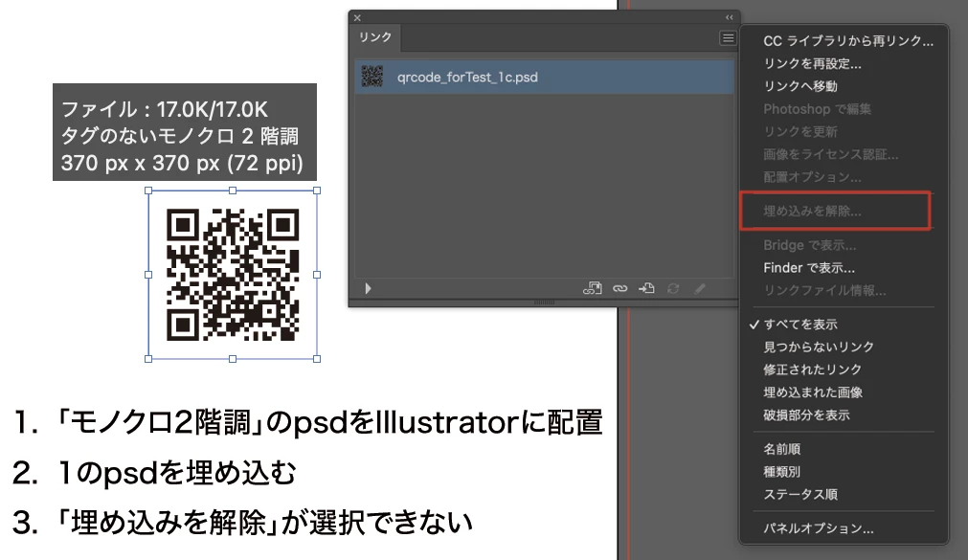This screenshot has height=560, width=968.
Task: Choose リンクを再設定... menu item
Action: 812,63
